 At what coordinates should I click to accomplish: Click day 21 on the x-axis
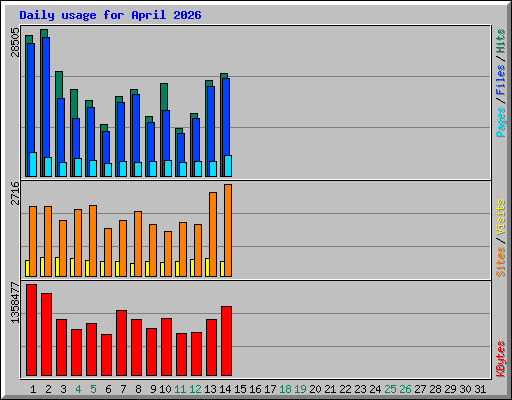(330, 389)
